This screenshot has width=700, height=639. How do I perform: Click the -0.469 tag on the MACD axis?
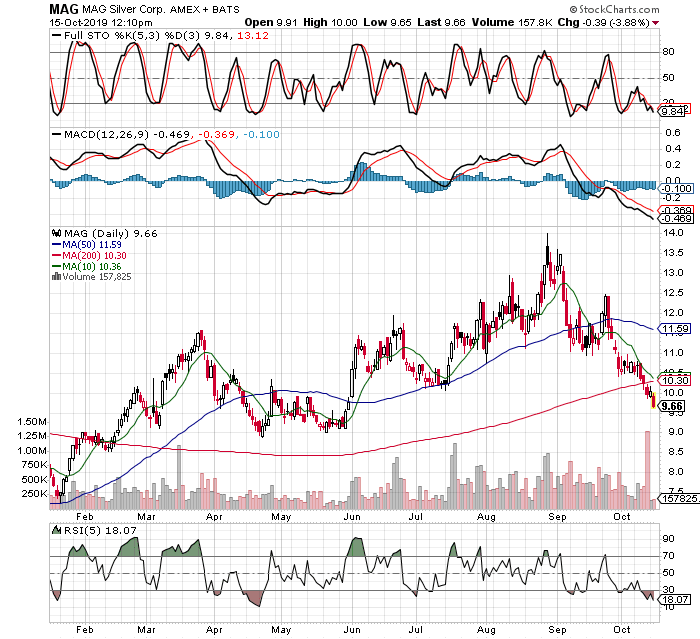(x=676, y=219)
